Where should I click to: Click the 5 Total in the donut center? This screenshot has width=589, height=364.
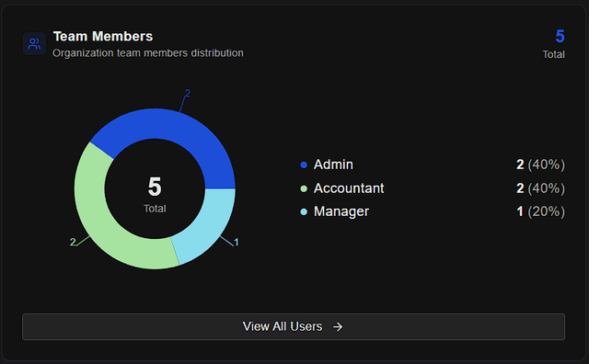coord(155,194)
